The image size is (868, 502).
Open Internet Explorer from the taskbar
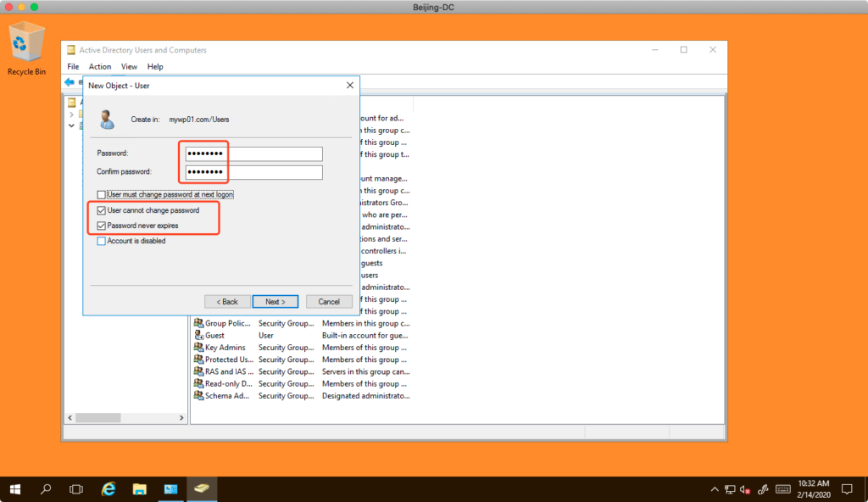[108, 489]
